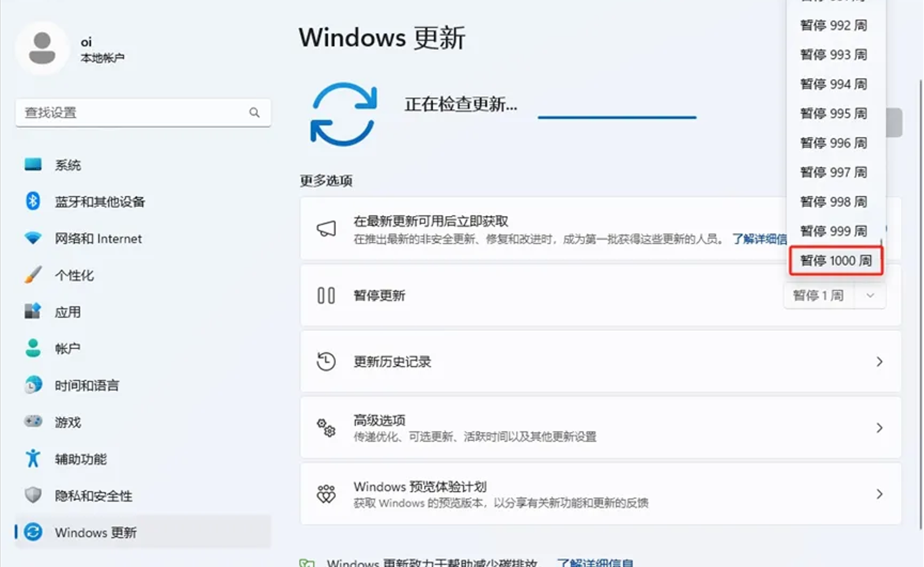Choose 暂停 993 周 from the list
The height and width of the screenshot is (567, 924).
(x=834, y=54)
